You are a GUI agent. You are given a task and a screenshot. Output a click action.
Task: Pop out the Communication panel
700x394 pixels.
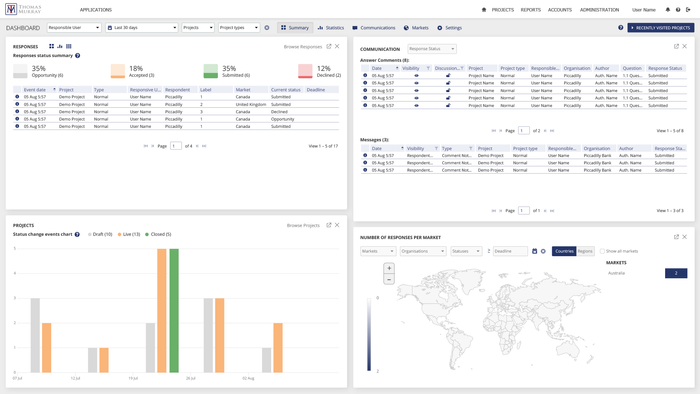[676, 46]
